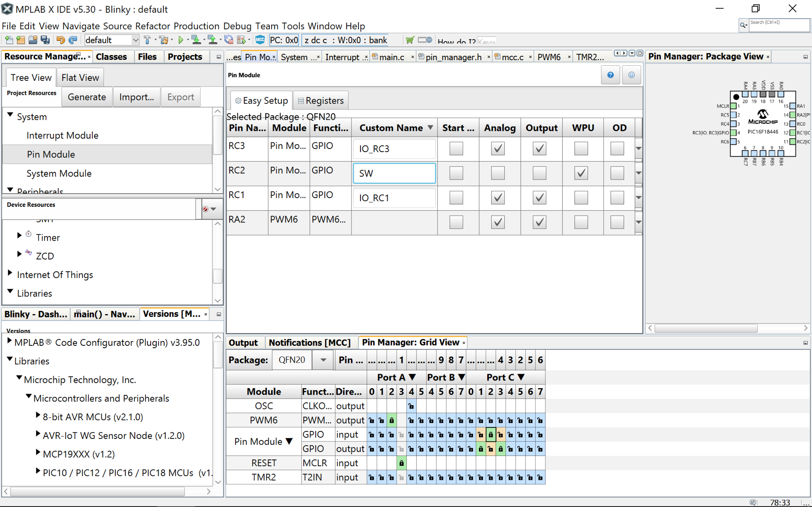Click the Export button

pos(181,97)
